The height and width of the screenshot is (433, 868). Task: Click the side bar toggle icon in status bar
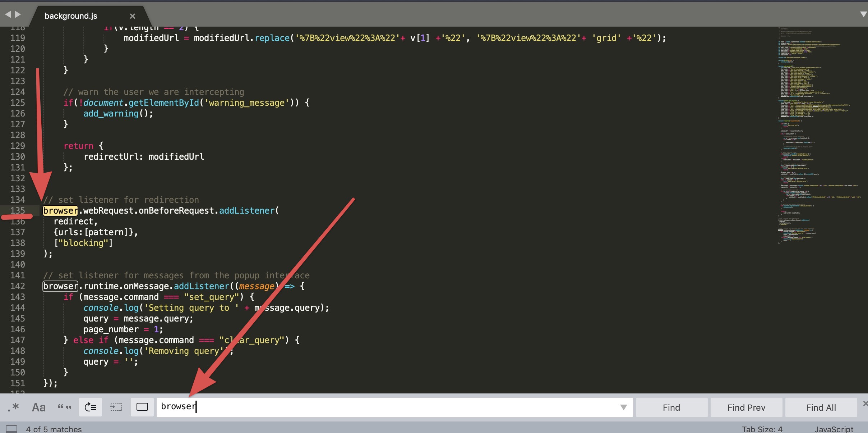tap(11, 429)
